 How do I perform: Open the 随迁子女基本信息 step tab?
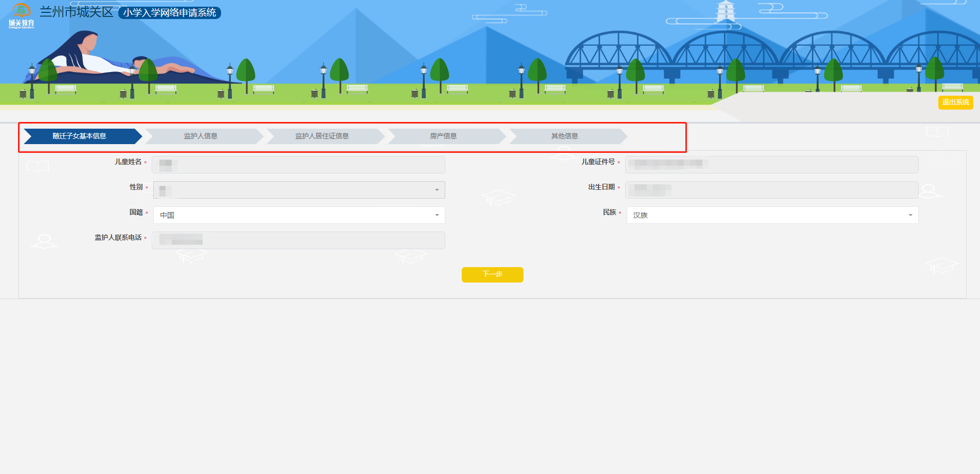tap(82, 136)
